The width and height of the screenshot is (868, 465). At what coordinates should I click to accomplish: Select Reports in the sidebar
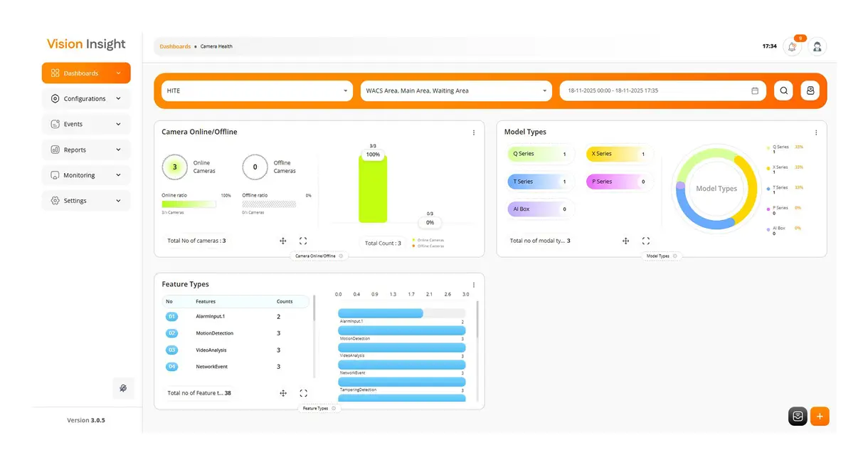[86, 150]
